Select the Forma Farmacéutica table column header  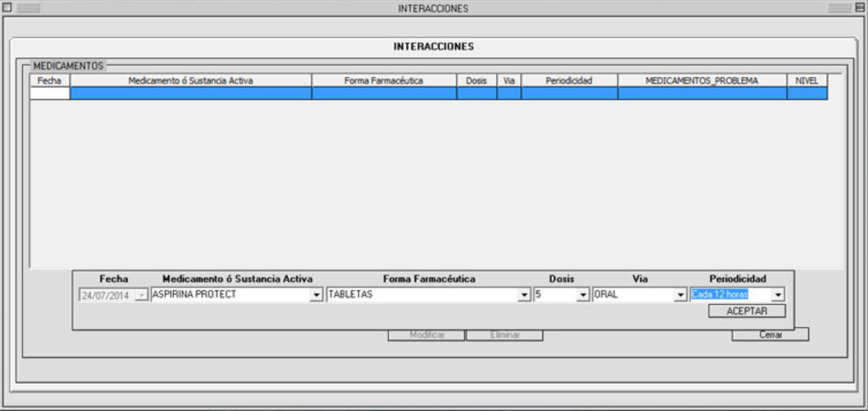384,81
